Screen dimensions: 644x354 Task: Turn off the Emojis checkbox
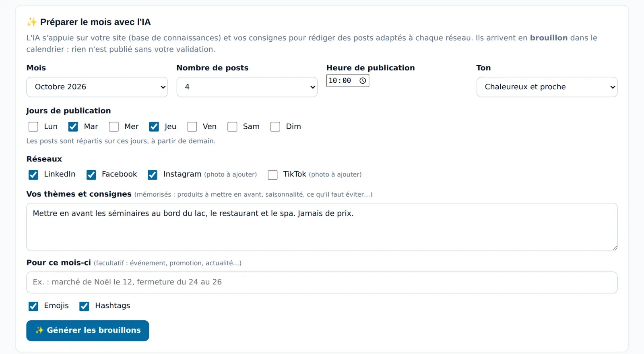pyautogui.click(x=33, y=306)
